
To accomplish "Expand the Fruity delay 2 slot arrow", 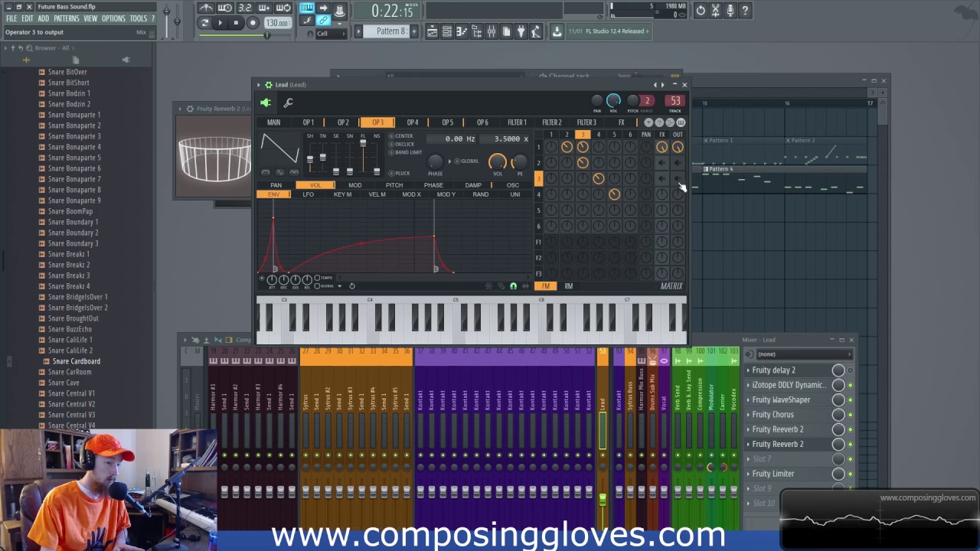I will (749, 370).
